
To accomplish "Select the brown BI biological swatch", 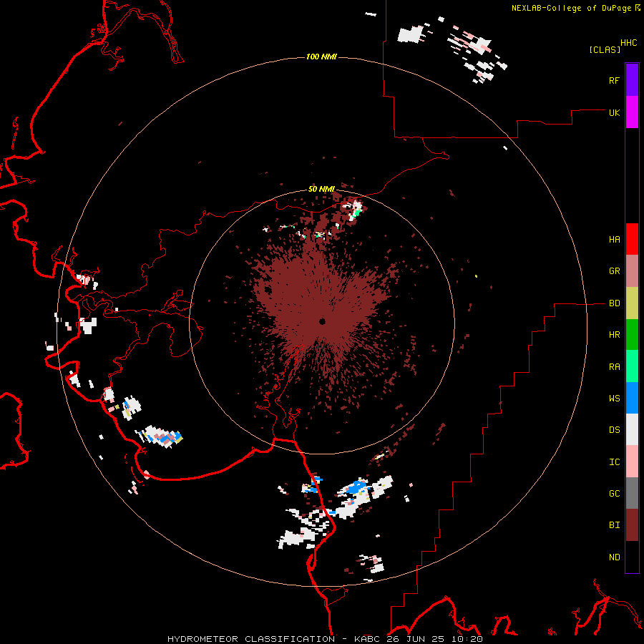I will click(x=632, y=525).
